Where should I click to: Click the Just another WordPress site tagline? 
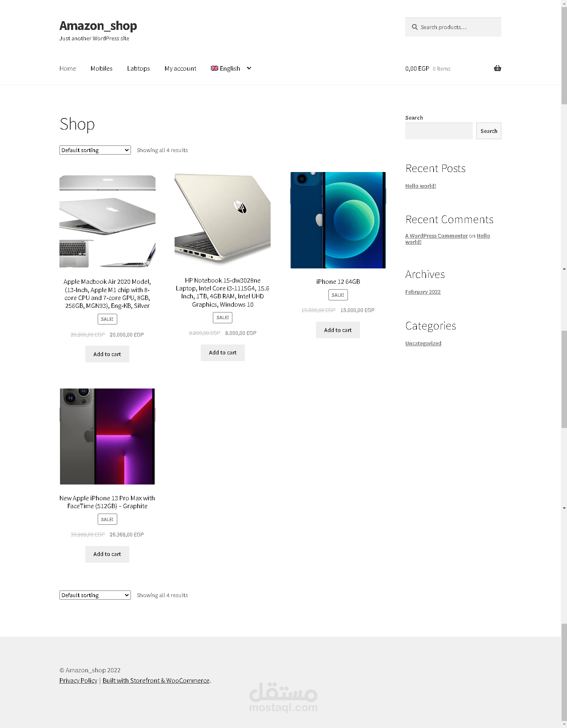tap(94, 38)
